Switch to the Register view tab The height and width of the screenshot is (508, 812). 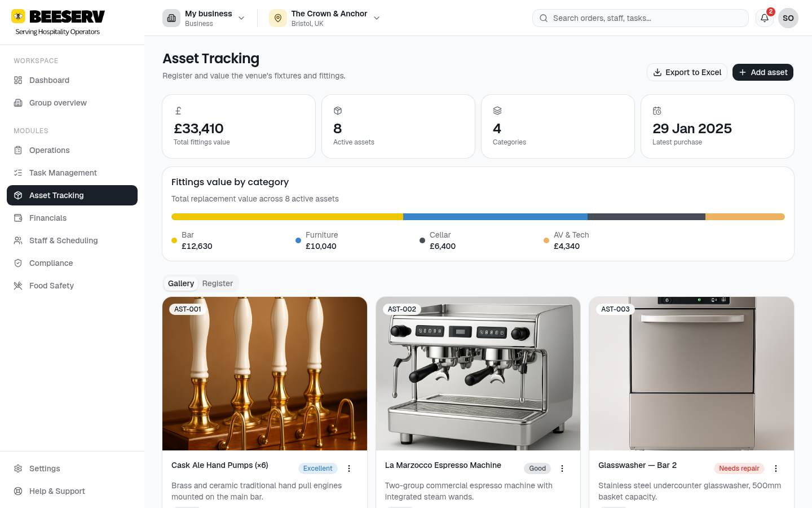click(x=218, y=283)
